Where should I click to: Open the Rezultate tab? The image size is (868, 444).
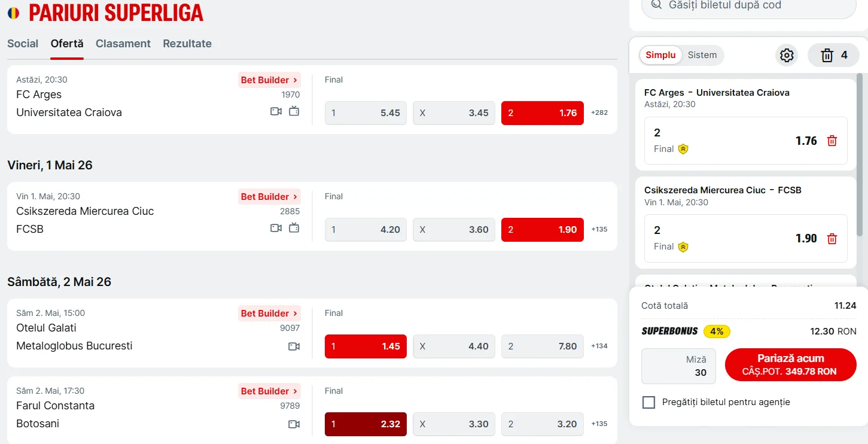point(187,44)
